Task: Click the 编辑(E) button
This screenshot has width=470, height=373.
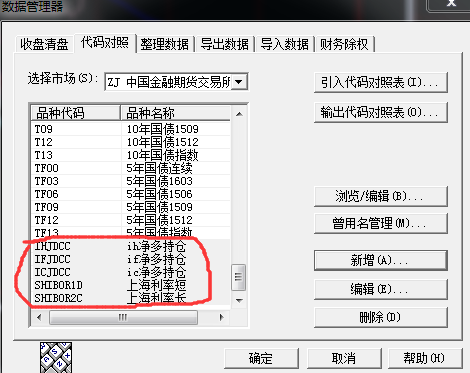Action: (x=381, y=289)
